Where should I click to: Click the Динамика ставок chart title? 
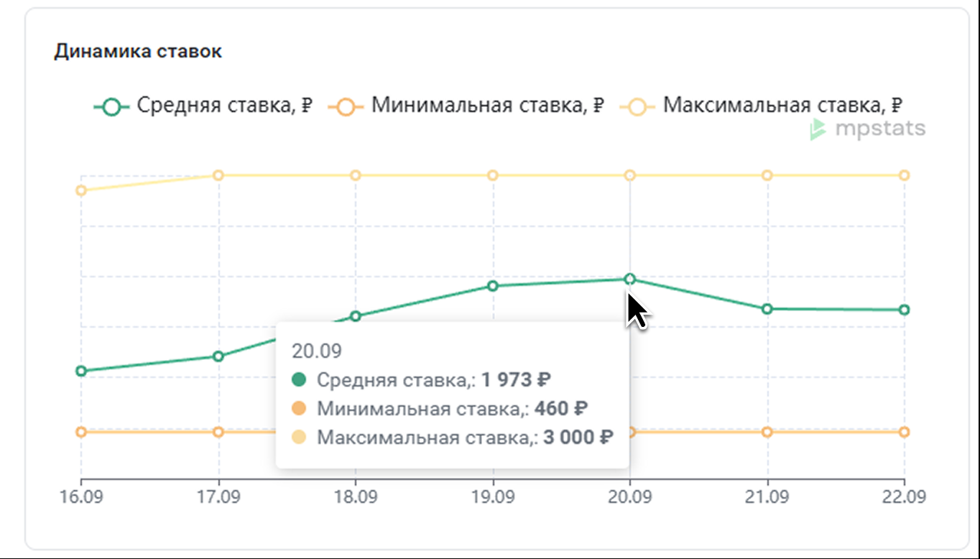[x=138, y=51]
